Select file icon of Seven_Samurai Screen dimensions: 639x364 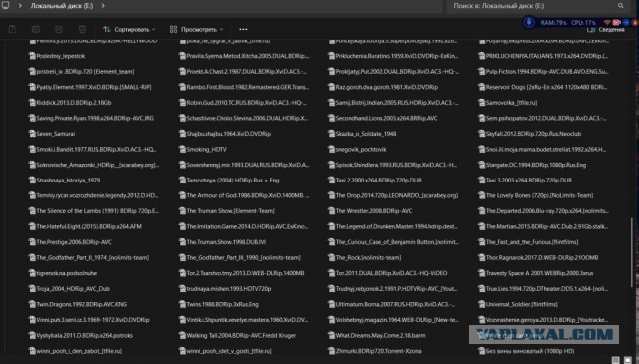[32, 134]
